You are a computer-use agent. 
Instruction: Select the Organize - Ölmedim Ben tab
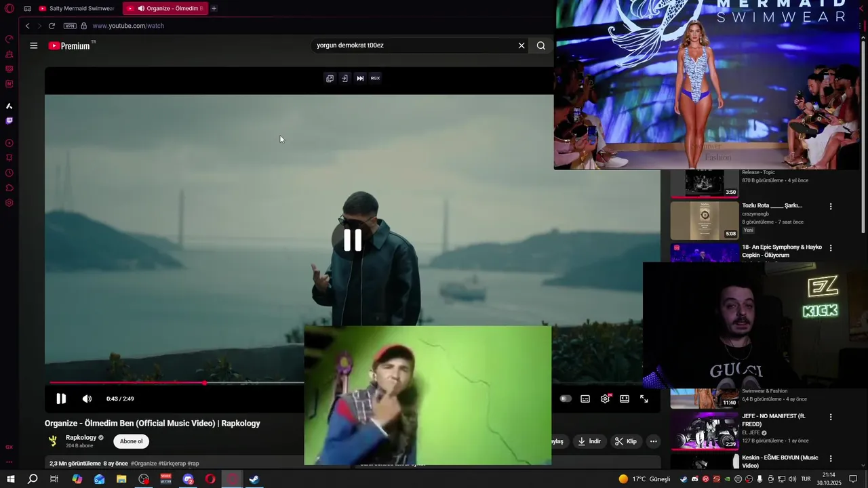coord(165,9)
